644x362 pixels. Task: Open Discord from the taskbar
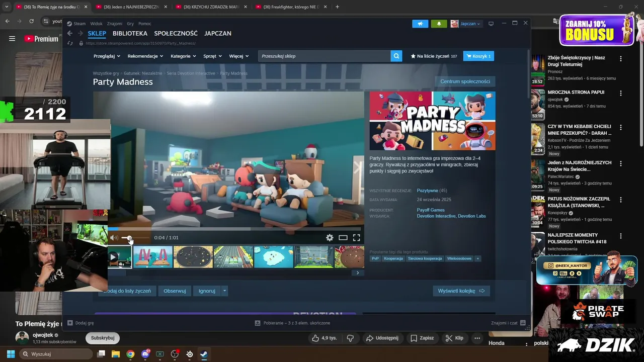(145, 354)
